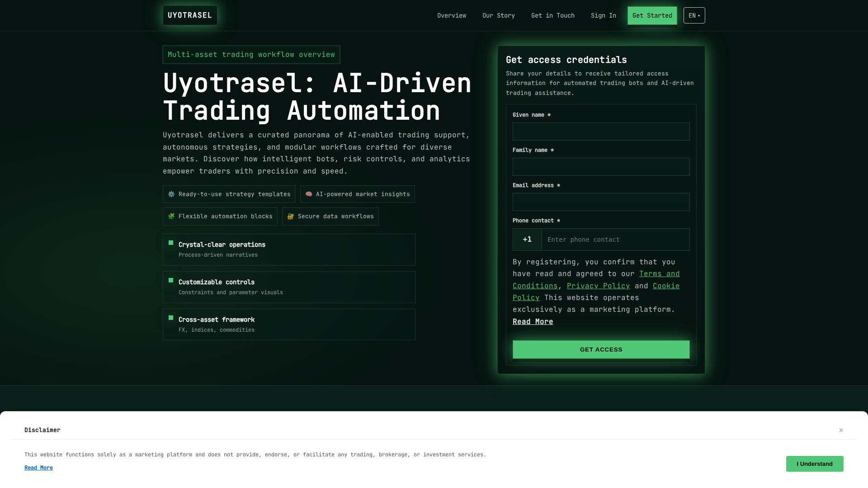Select the Cross-asset framework heading
Image resolution: width=868 pixels, height=488 pixels.
(x=217, y=319)
